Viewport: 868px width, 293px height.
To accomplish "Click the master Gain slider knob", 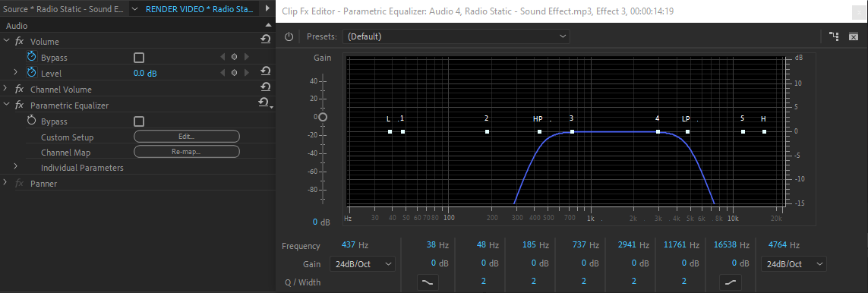I will [x=323, y=117].
